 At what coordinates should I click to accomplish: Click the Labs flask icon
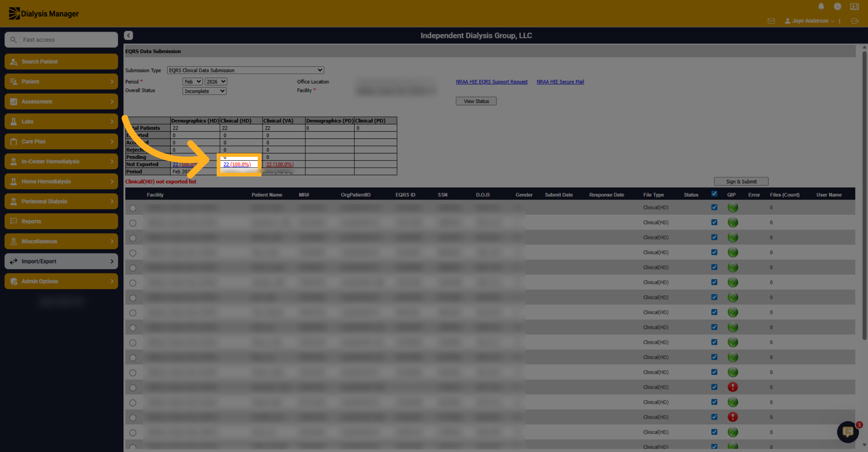coord(14,121)
